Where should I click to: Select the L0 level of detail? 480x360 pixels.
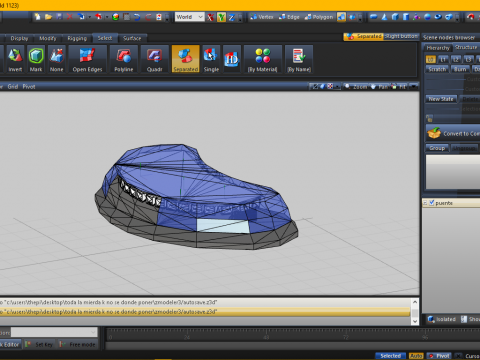click(x=431, y=60)
